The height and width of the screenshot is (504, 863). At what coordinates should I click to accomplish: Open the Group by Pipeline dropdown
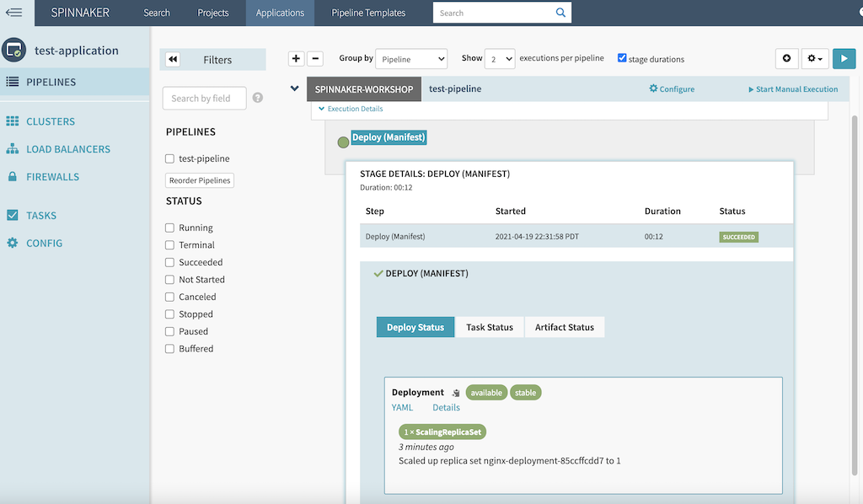(411, 59)
